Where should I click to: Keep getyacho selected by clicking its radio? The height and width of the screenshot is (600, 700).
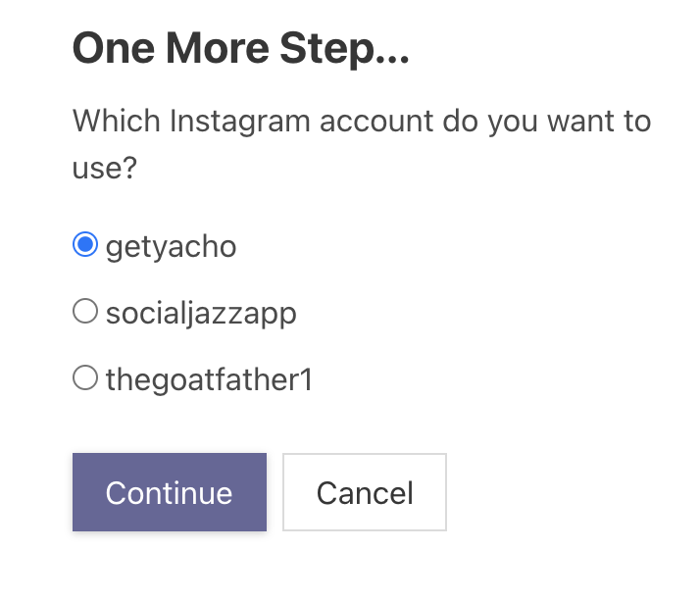pyautogui.click(x=85, y=244)
